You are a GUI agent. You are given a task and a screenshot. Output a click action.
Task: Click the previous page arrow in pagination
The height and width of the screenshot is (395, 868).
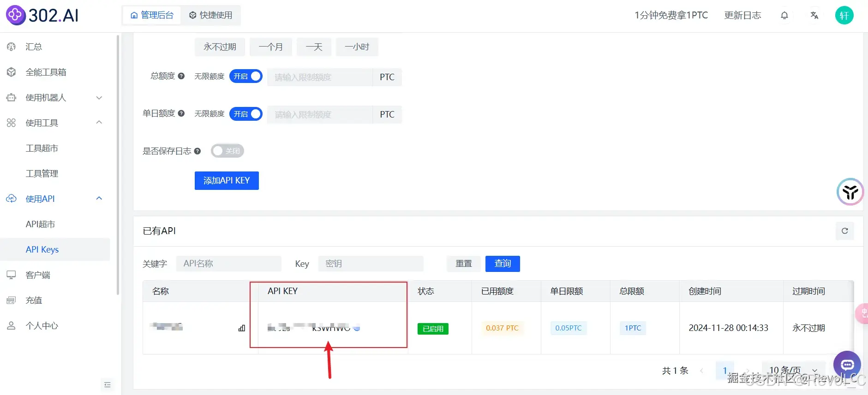701,371
